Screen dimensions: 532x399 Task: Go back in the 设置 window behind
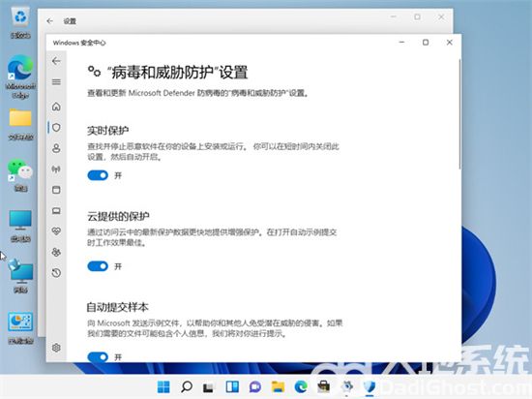pos(50,21)
